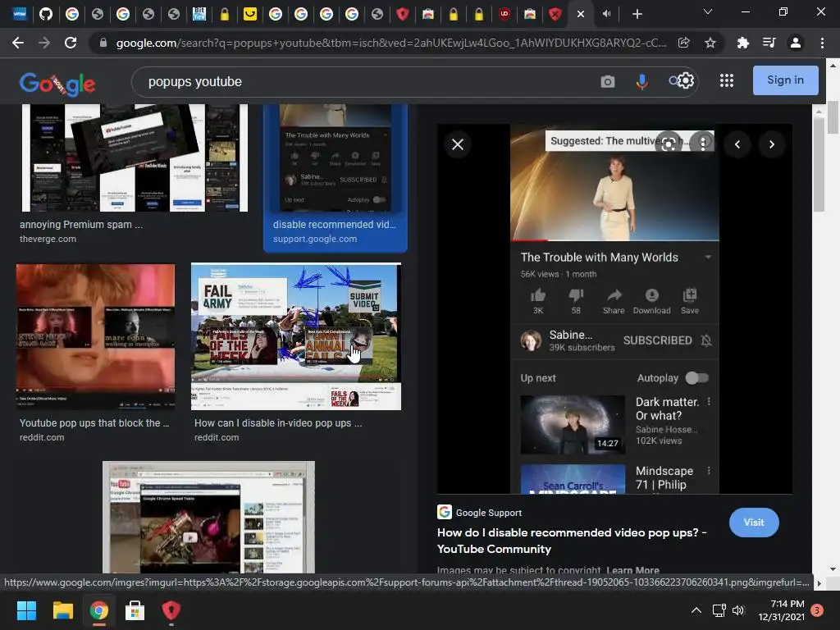Open 'How can I disable in-video pop ups' thumbnail

[x=295, y=336]
